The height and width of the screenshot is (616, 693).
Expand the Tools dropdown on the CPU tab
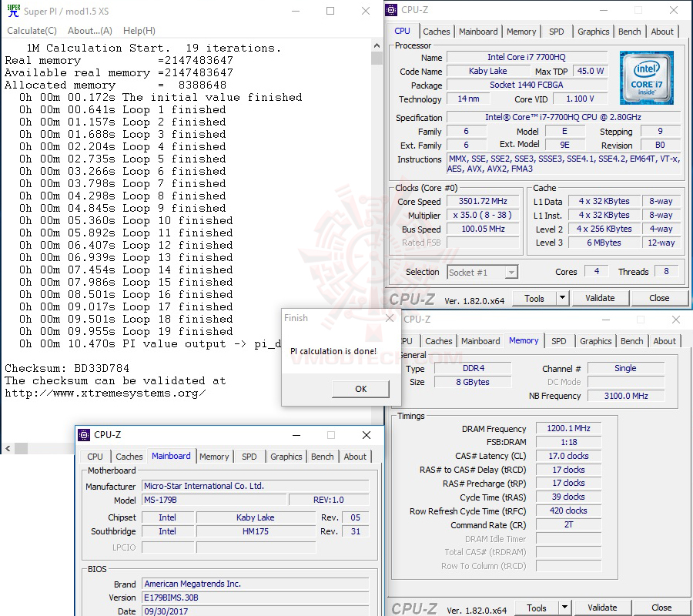click(x=561, y=297)
